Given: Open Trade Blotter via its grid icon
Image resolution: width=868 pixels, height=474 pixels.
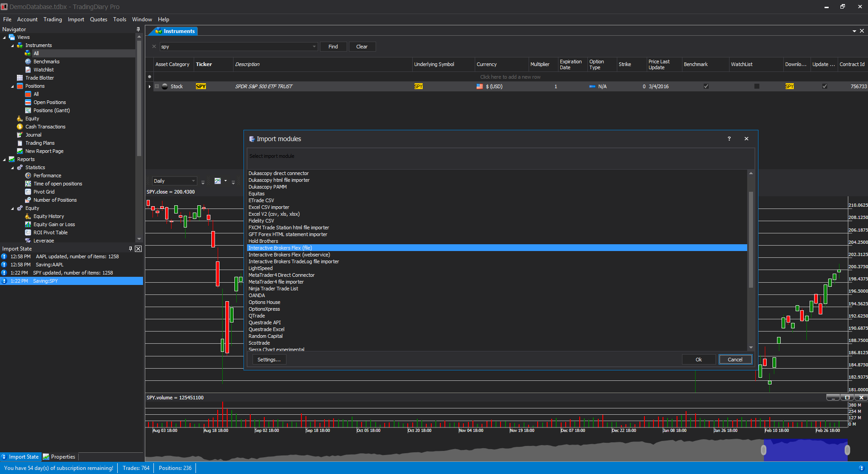Looking at the screenshot, I should [20, 78].
